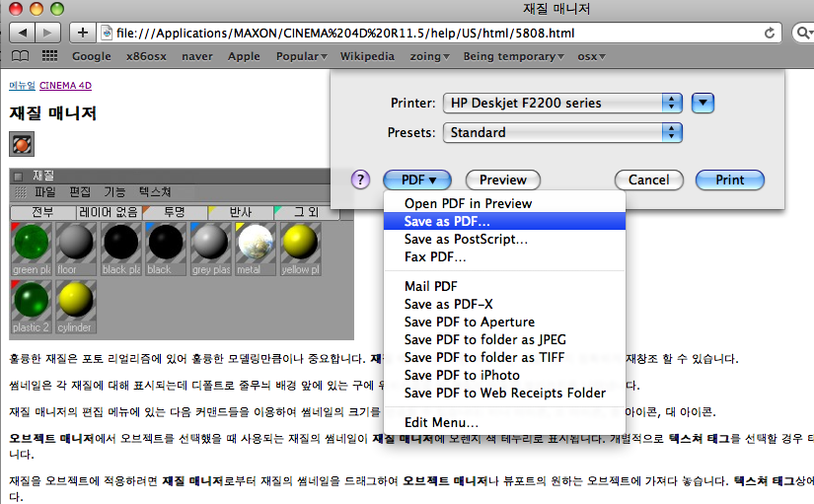Screen dimensions: 814x504
Task: Choose Save PDF to Aperture
Action: coord(504,322)
